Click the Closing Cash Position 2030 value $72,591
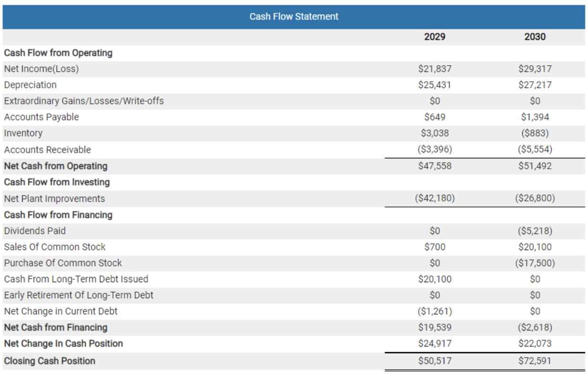The height and width of the screenshot is (381, 588). [x=534, y=360]
